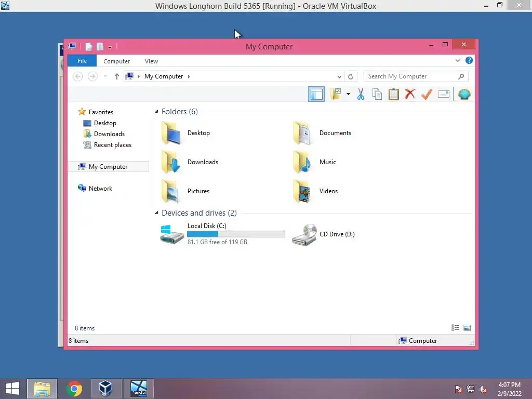Click the Rename toolbar icon
The height and width of the screenshot is (399, 532).
pyautogui.click(x=444, y=95)
